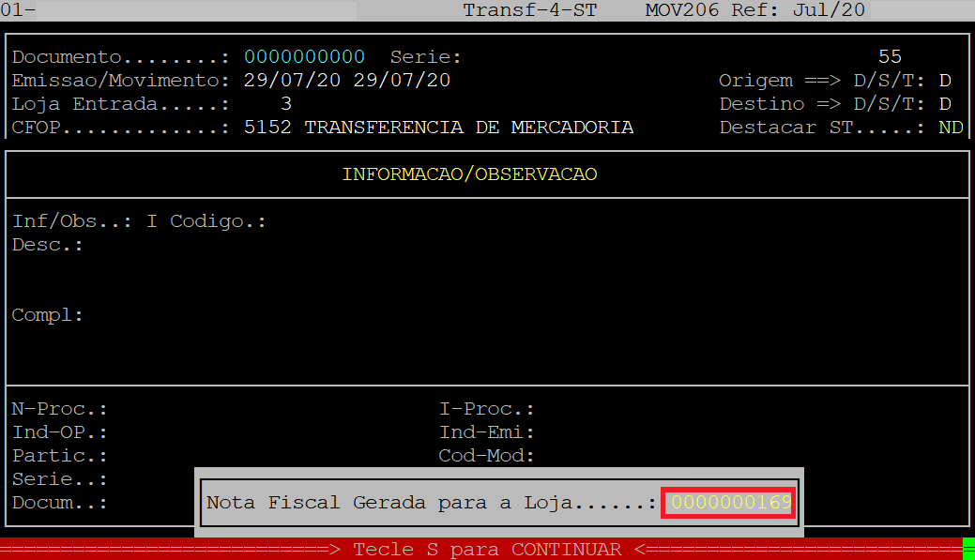975x560 pixels.
Task: Click the INFORMACAO/OBSERVACAO section header
Action: (x=469, y=174)
